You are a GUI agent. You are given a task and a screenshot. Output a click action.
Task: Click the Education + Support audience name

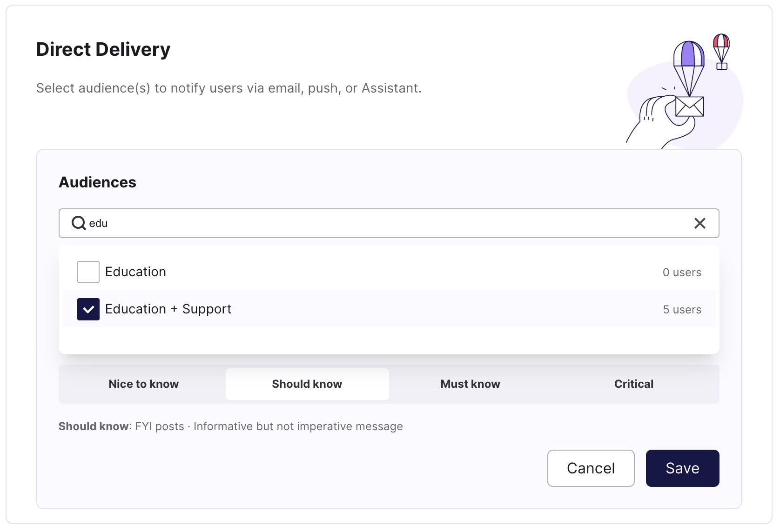point(168,309)
